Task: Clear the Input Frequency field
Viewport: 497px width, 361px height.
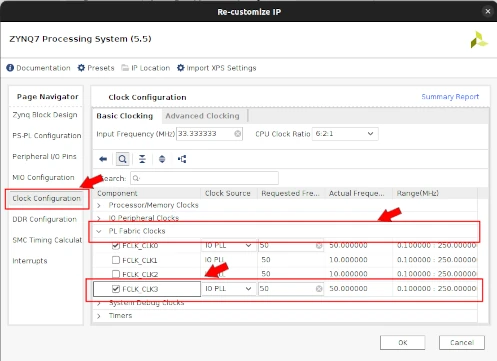Action: 237,134
